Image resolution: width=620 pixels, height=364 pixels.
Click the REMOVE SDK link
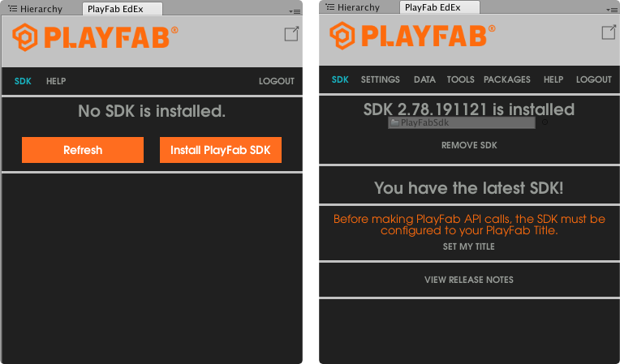tap(469, 145)
